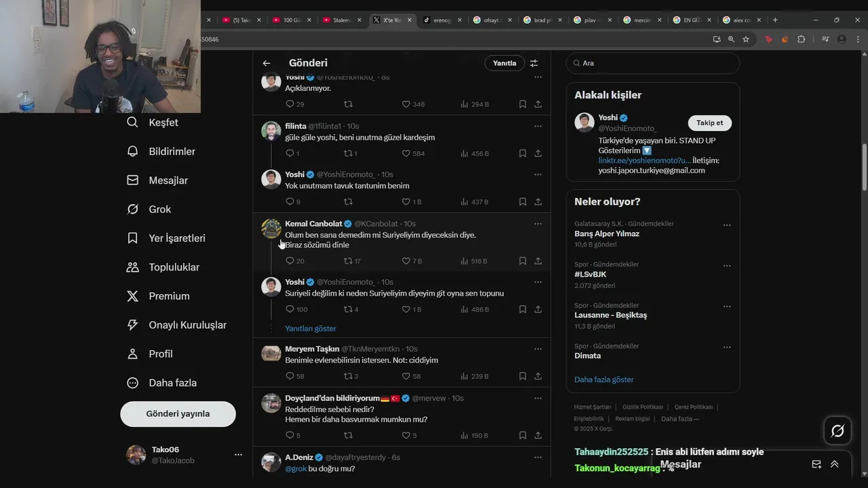Open new message icon in Mesajlar drawer

(x=816, y=464)
